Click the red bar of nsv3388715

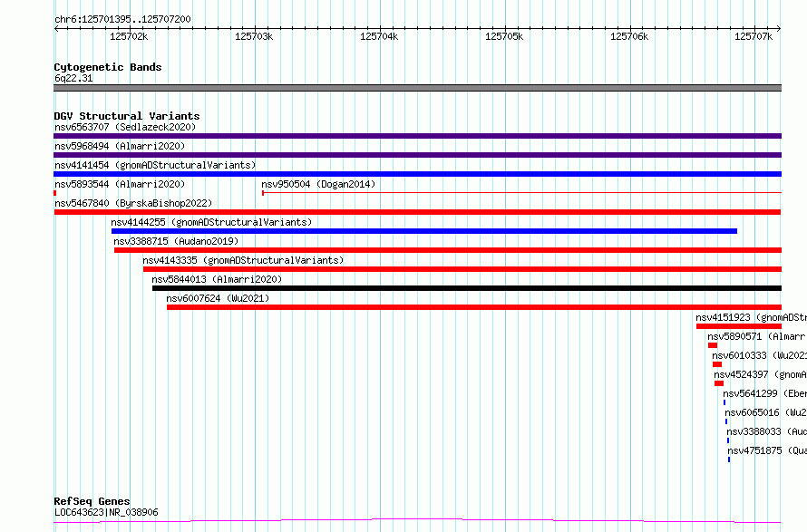point(448,250)
